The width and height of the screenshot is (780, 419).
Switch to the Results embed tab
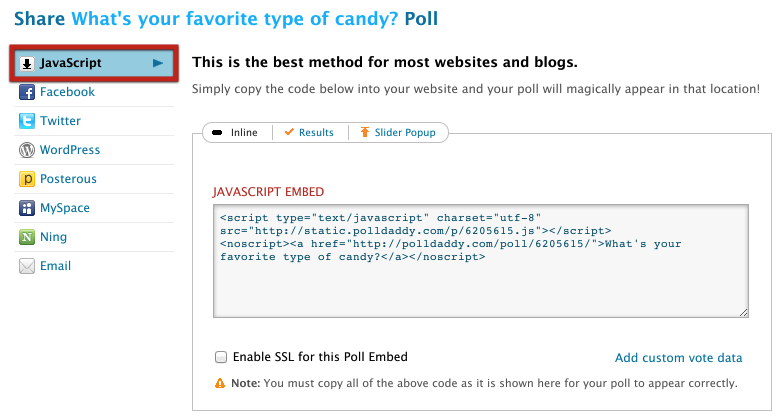pyautogui.click(x=309, y=132)
